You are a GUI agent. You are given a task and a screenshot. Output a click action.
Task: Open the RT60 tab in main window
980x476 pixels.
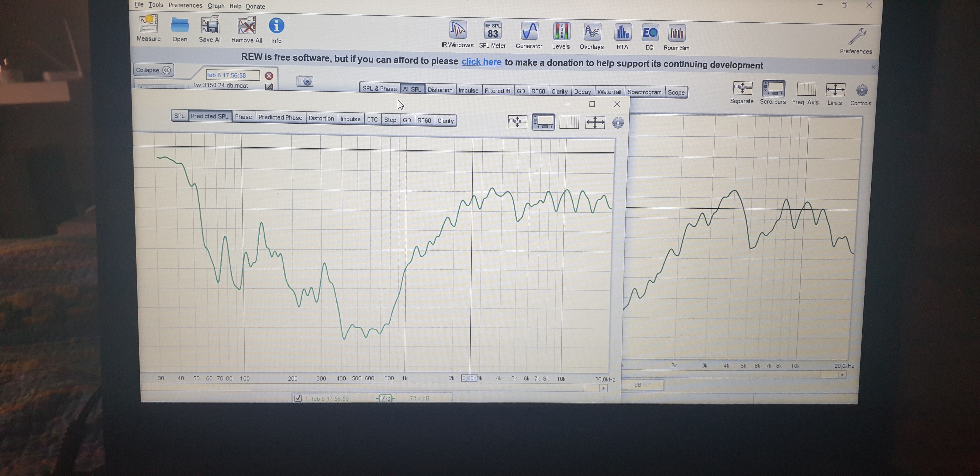[538, 91]
